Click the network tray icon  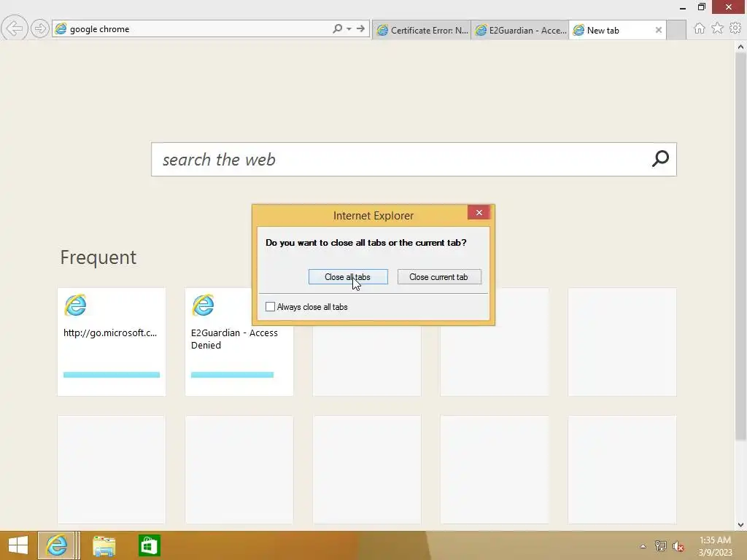point(661,545)
